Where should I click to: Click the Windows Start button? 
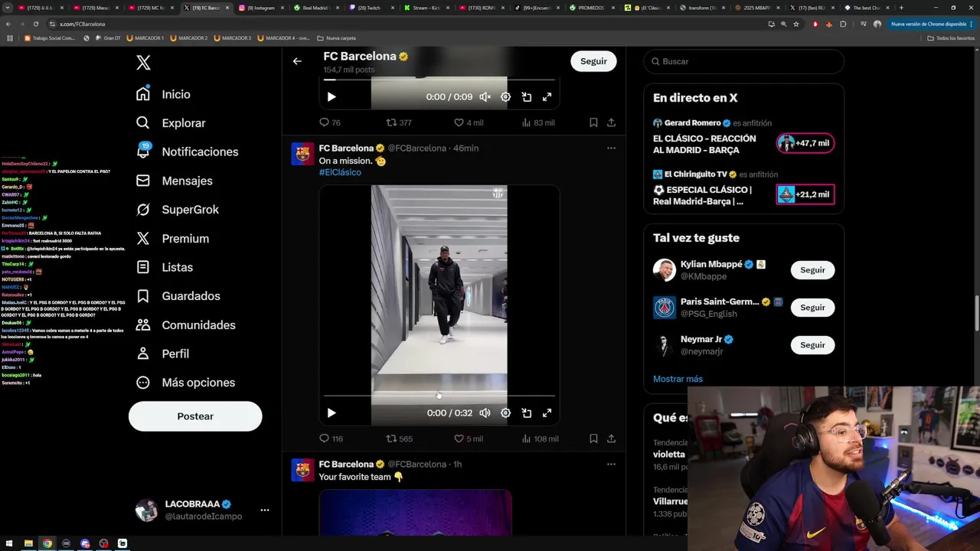coord(9,543)
